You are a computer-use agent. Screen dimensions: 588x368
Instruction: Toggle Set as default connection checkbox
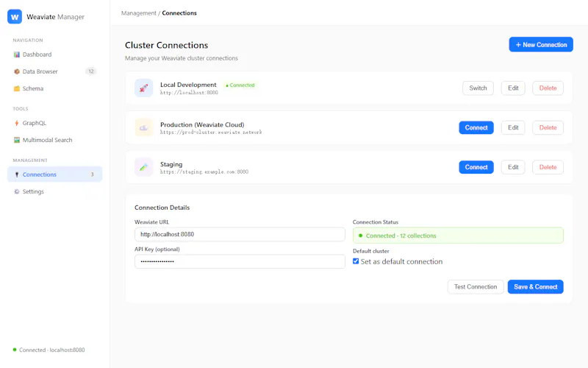click(356, 261)
